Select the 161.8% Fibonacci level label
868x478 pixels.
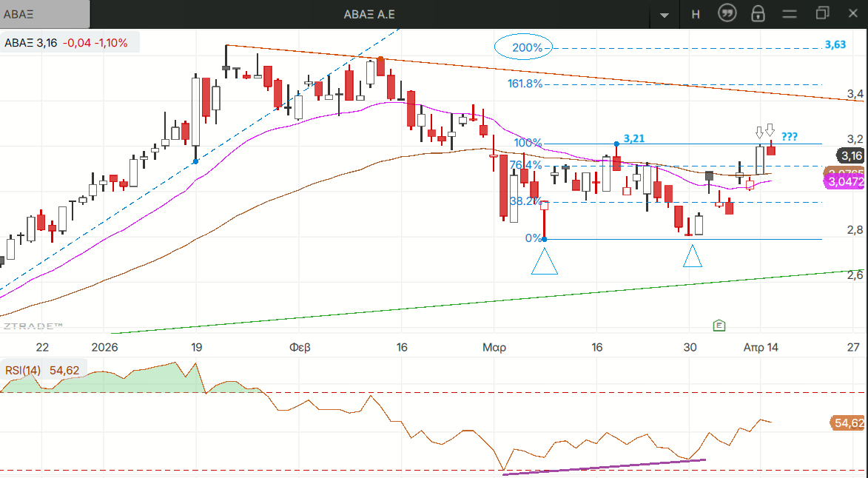pos(525,84)
